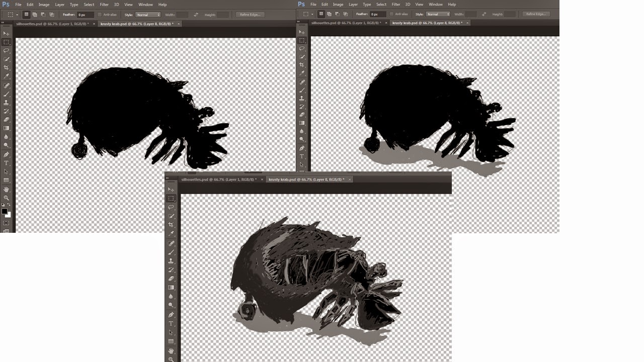Select the Crop tool in the left window
Viewport: 644px width, 362px height.
point(7,68)
